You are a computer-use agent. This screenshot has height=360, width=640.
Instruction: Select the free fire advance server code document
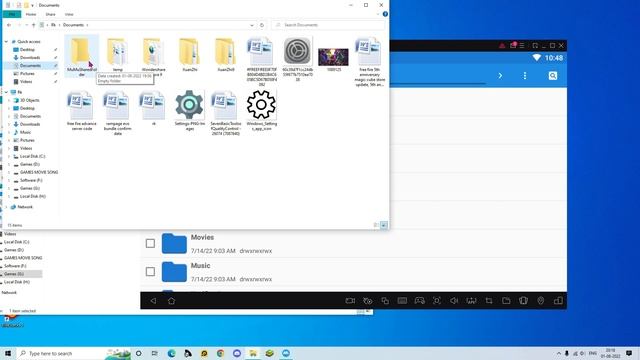click(82, 110)
